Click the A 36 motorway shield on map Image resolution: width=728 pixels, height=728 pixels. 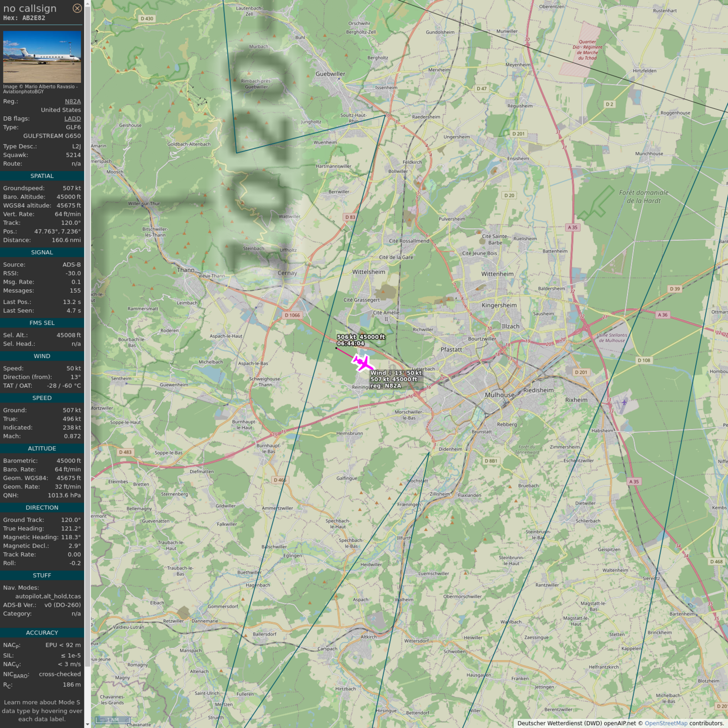(x=662, y=315)
